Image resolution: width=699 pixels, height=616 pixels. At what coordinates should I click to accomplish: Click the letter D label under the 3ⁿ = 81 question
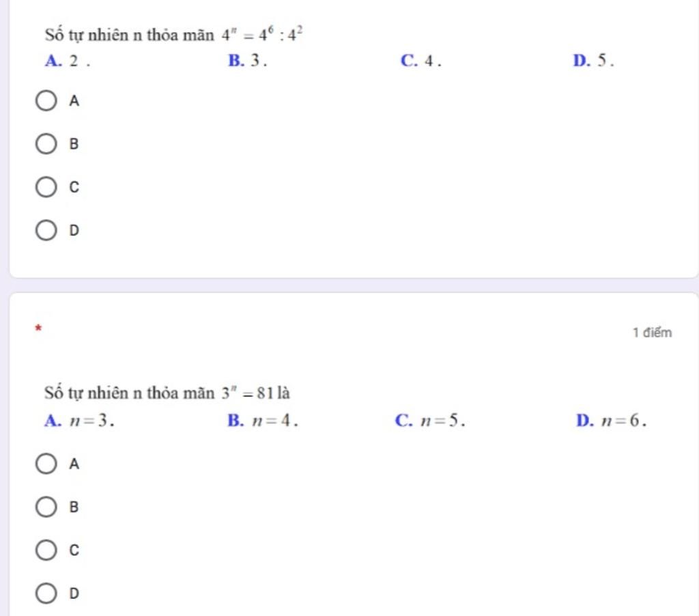pos(74,593)
